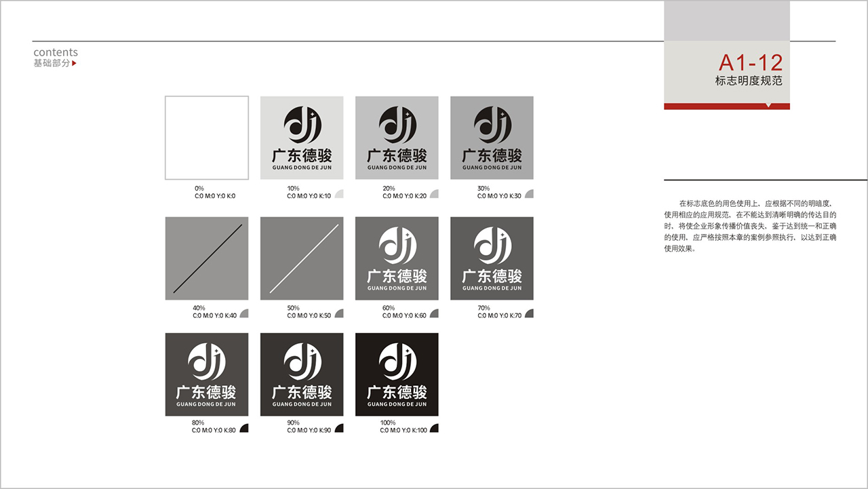Click the "C:0 M:0 Y:0 K:80" label

pyautogui.click(x=214, y=430)
